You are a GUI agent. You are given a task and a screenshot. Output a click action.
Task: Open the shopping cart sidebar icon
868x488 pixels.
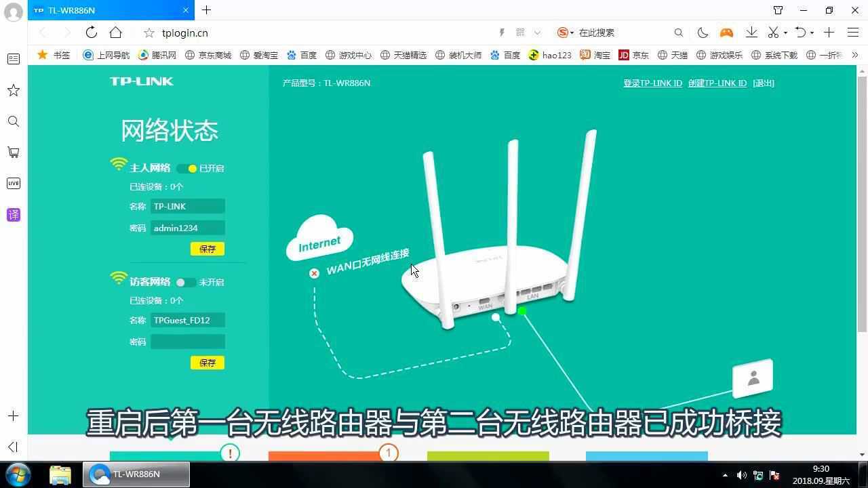point(14,152)
